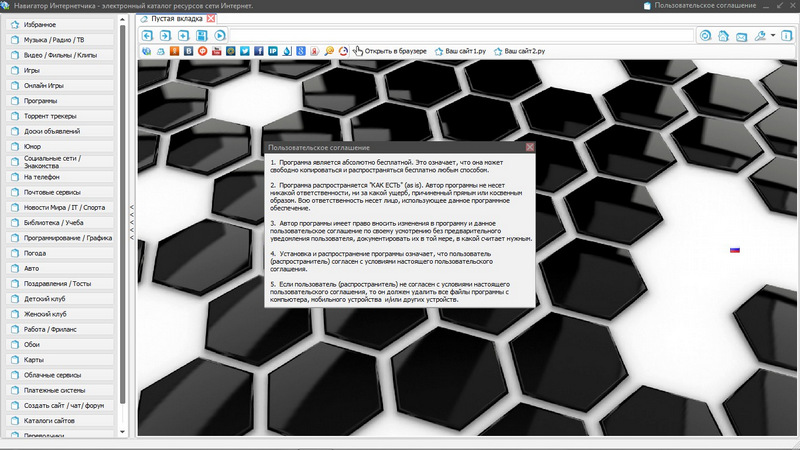The width and height of the screenshot is (800, 450).
Task: Open the Музыка / Радио / ТВ category
Action: tap(60, 40)
